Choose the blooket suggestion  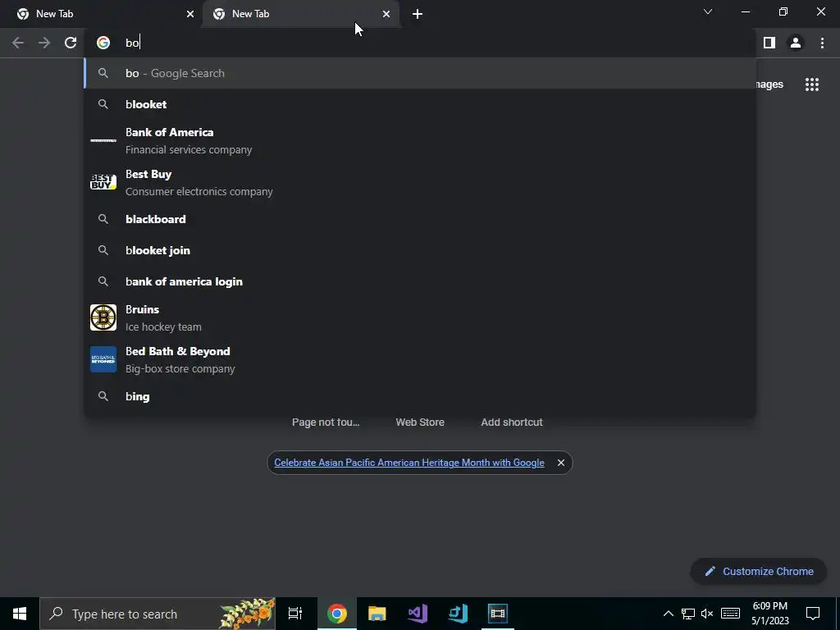tap(421, 104)
